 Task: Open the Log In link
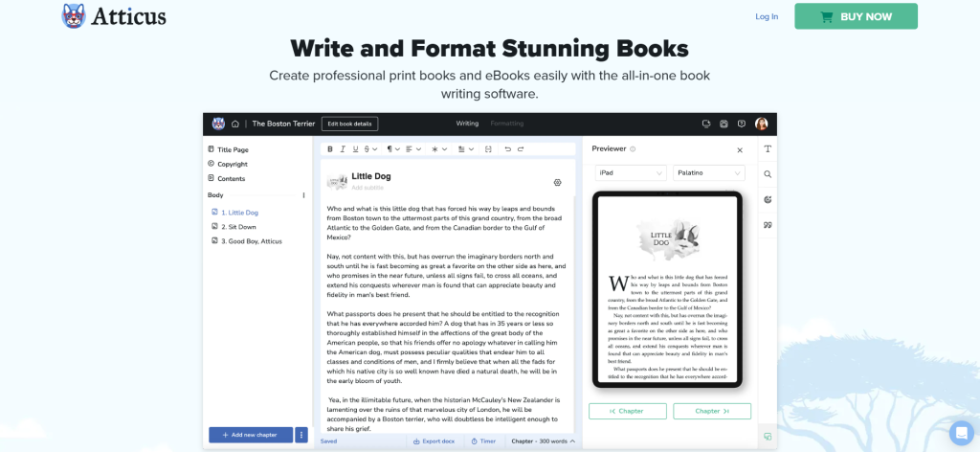(x=767, y=17)
